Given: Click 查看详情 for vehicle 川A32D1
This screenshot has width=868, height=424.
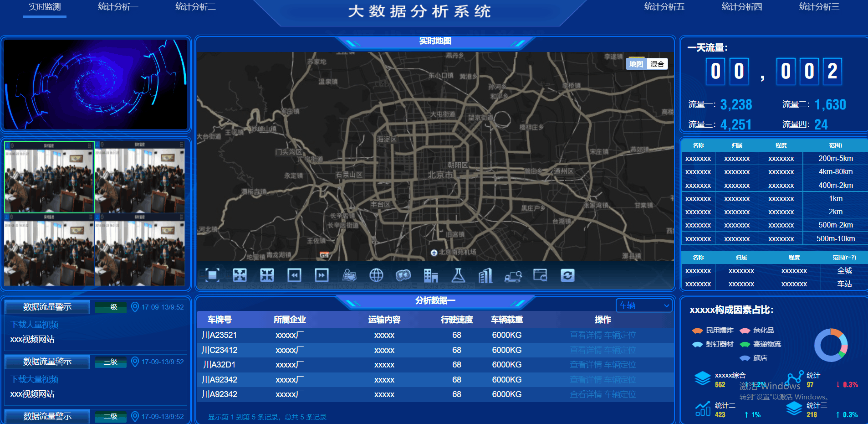Looking at the screenshot, I should pyautogui.click(x=586, y=365).
